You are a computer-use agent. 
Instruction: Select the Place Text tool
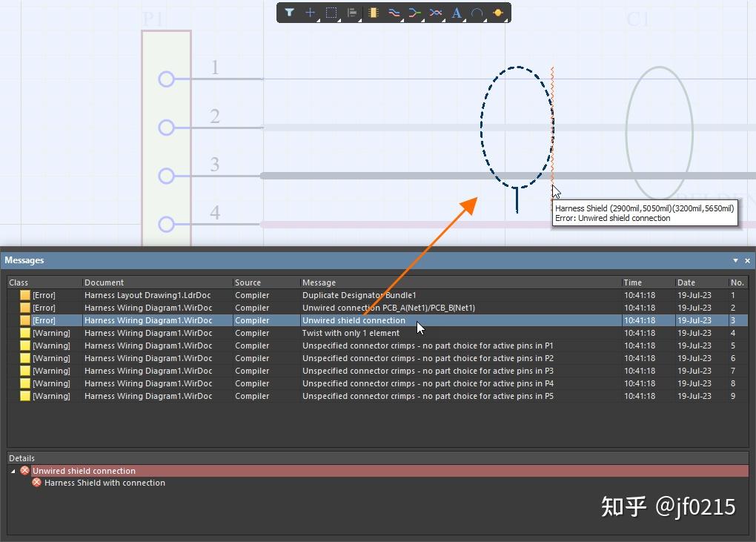457,13
